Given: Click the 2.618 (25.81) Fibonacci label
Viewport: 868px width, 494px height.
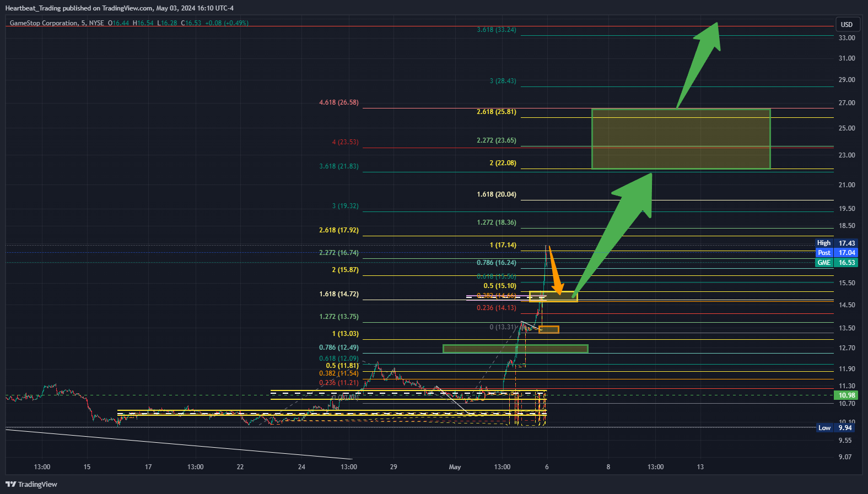Looking at the screenshot, I should point(497,112).
